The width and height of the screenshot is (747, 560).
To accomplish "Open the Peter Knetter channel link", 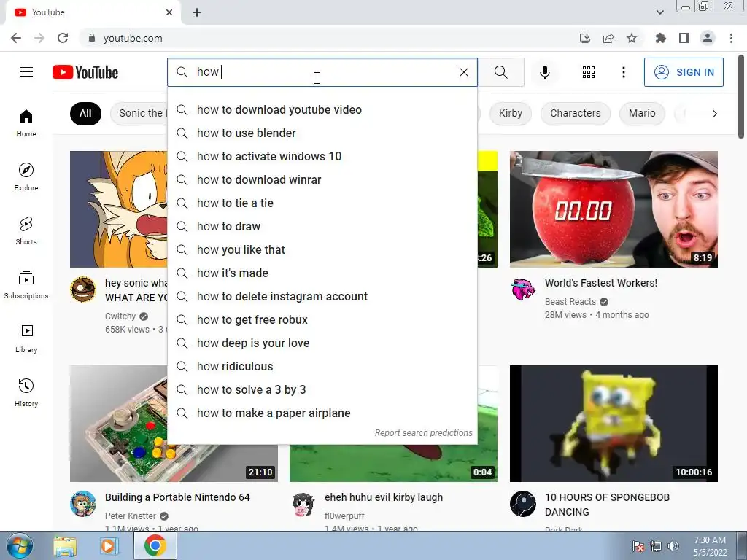I will click(x=130, y=516).
